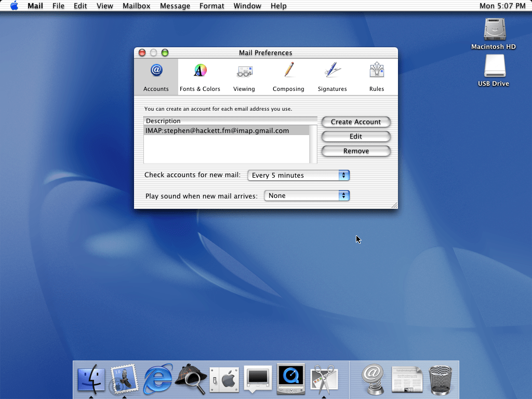Open the Format menu in the menu bar
Image resolution: width=532 pixels, height=399 pixels.
[212, 6]
